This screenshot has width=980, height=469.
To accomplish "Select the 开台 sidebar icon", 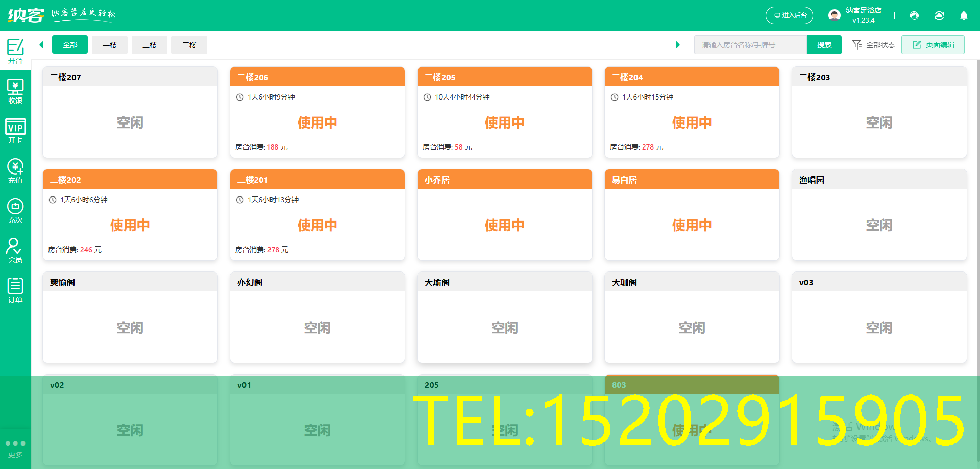I will pyautogui.click(x=15, y=50).
